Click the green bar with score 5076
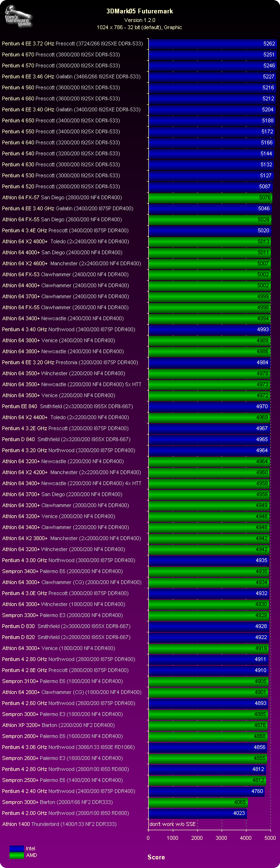The height and width of the screenshot is (868, 280). 211,197
